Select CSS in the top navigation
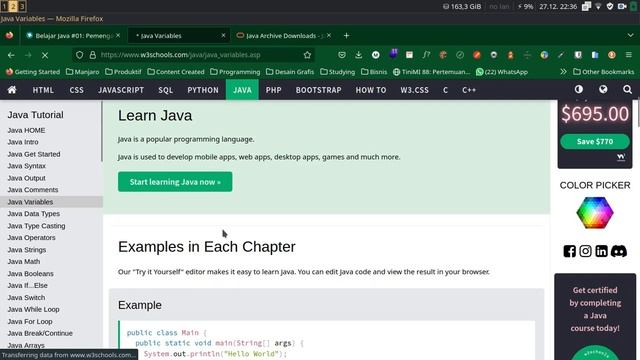640x360 pixels. click(76, 90)
